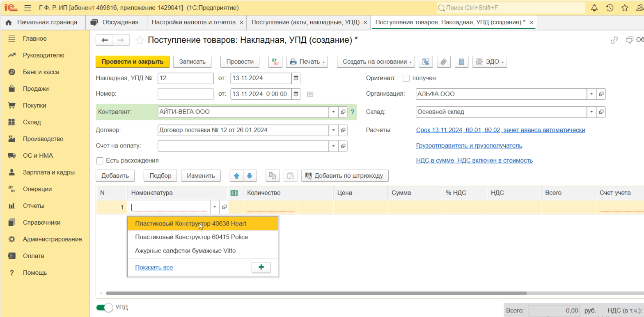Switch to Настройки налогов и отчетов tab
The image size is (644, 317).
coord(193,22)
